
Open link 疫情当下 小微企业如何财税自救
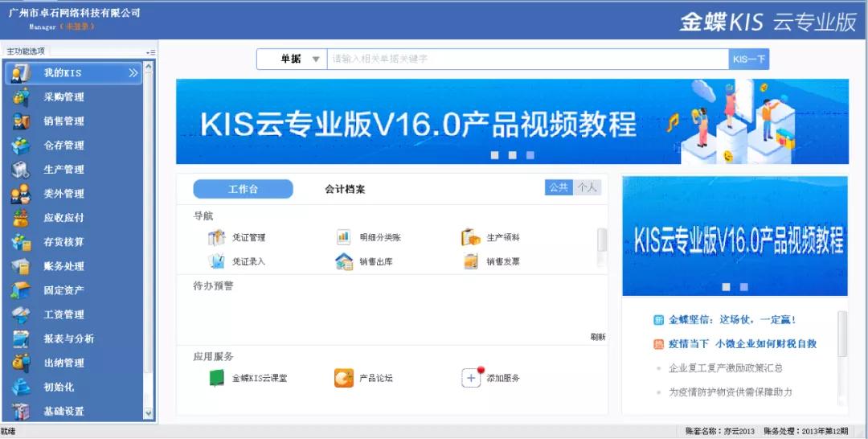tap(743, 344)
